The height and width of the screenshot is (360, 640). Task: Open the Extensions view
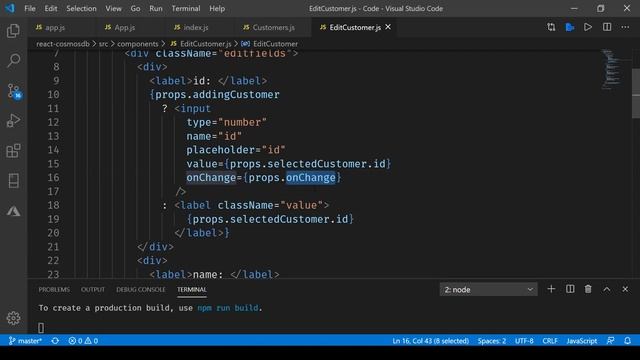tap(13, 151)
